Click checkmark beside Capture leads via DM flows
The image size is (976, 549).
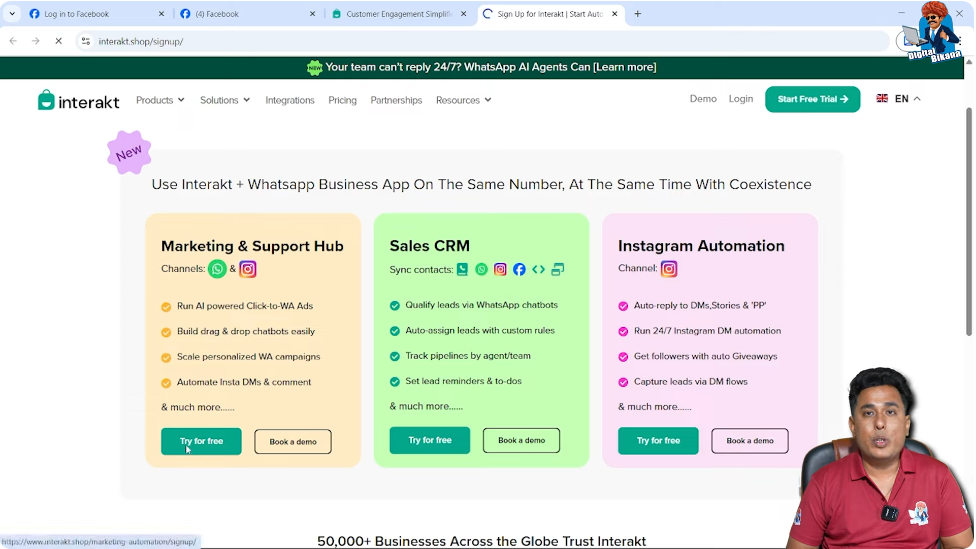(x=623, y=382)
